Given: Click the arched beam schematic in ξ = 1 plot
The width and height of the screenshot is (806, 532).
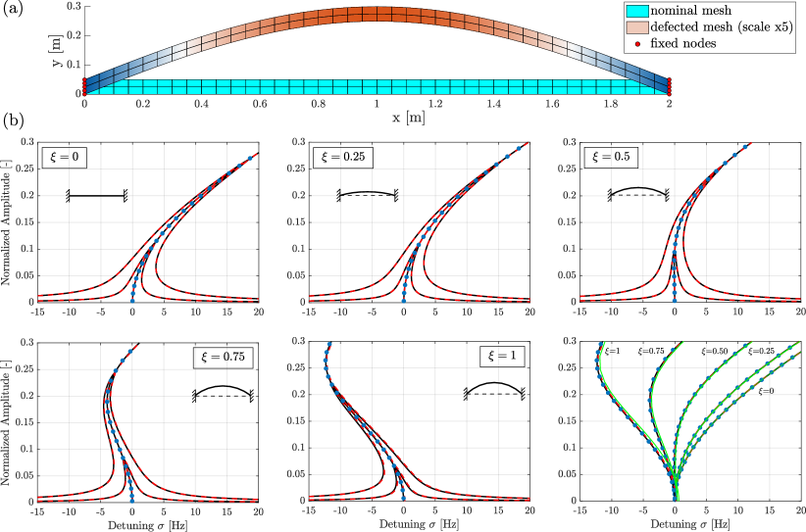Looking at the screenshot, I should pyautogui.click(x=493, y=391).
